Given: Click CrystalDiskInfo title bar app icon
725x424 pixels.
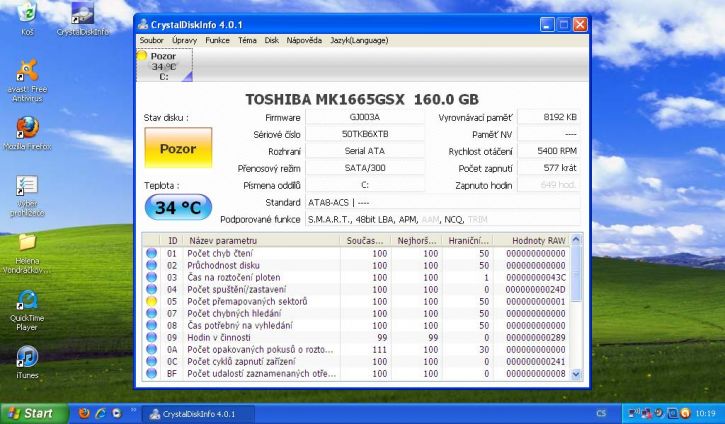Looking at the screenshot, I should tap(143, 25).
